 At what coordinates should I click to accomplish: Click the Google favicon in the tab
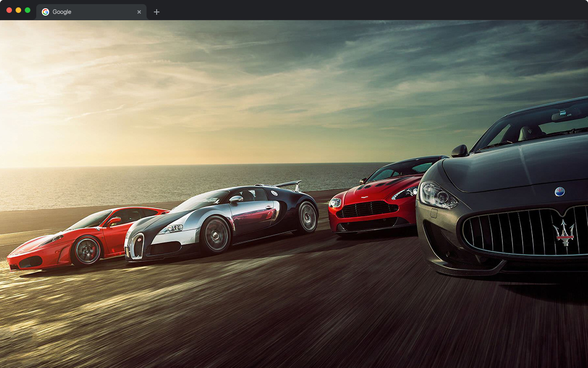[x=45, y=12]
